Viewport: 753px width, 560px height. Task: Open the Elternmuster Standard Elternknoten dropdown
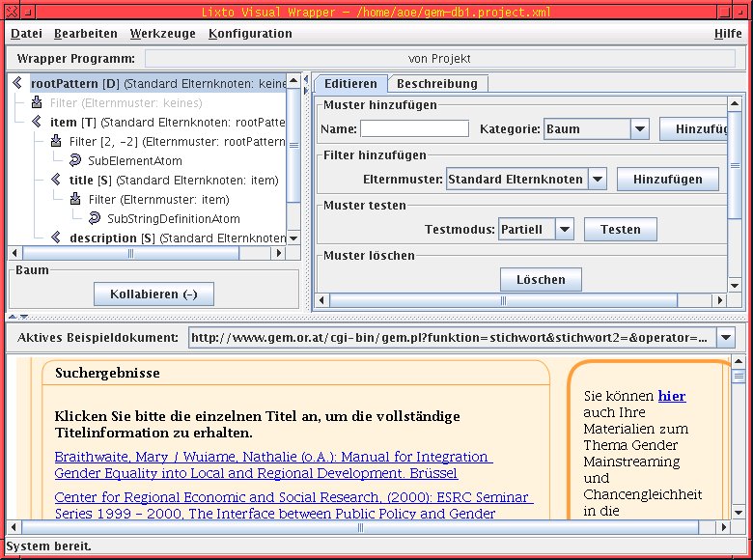click(x=598, y=180)
